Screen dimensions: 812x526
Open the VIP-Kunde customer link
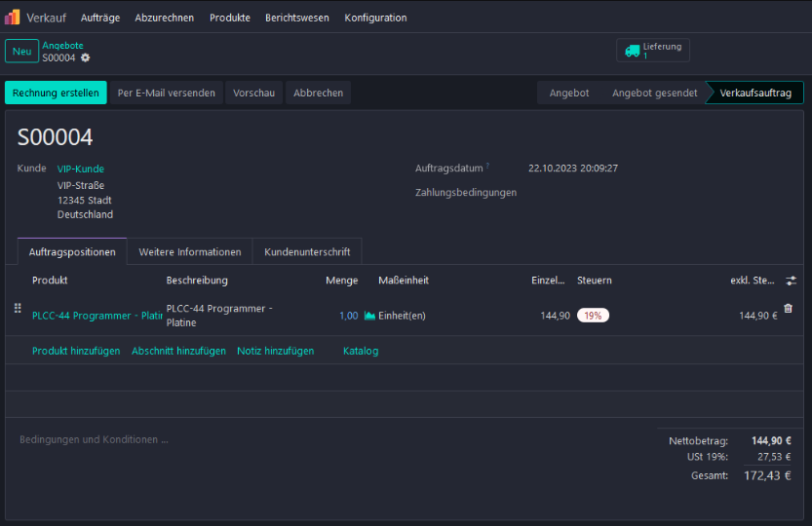pyautogui.click(x=80, y=169)
